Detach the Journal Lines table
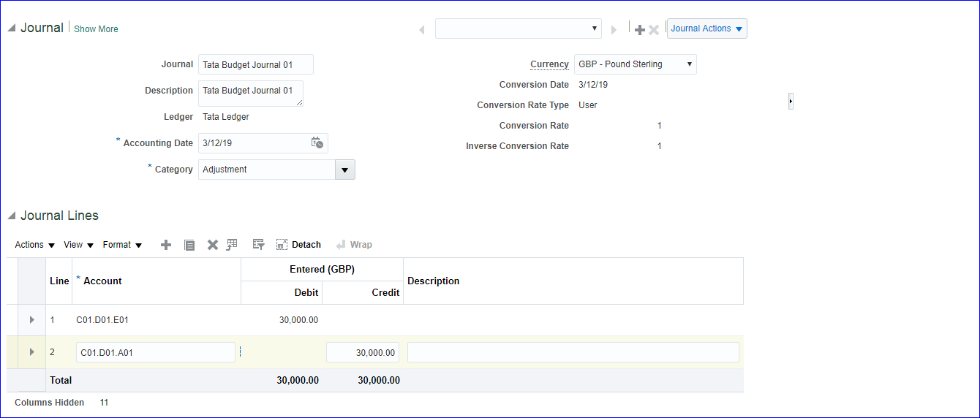This screenshot has width=980, height=418. pyautogui.click(x=298, y=245)
